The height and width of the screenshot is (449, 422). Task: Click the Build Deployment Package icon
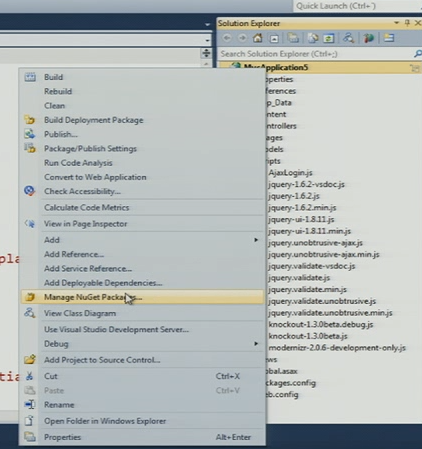pyautogui.click(x=30, y=120)
